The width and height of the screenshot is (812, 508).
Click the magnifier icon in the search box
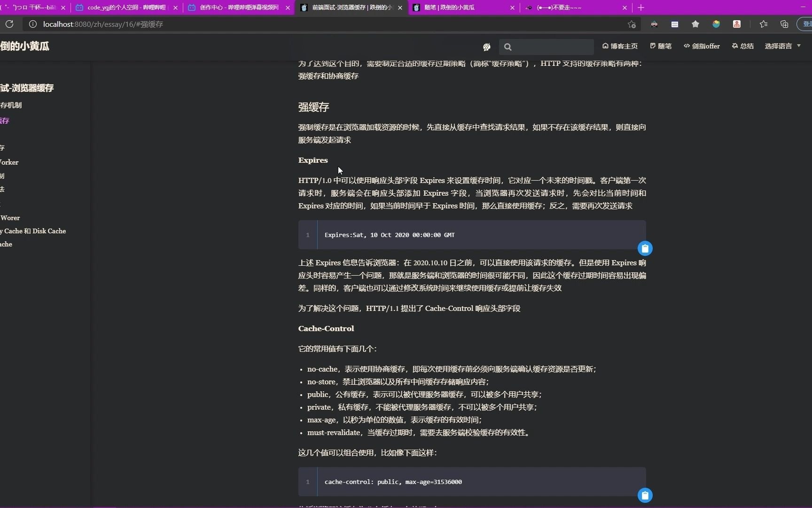pos(508,47)
